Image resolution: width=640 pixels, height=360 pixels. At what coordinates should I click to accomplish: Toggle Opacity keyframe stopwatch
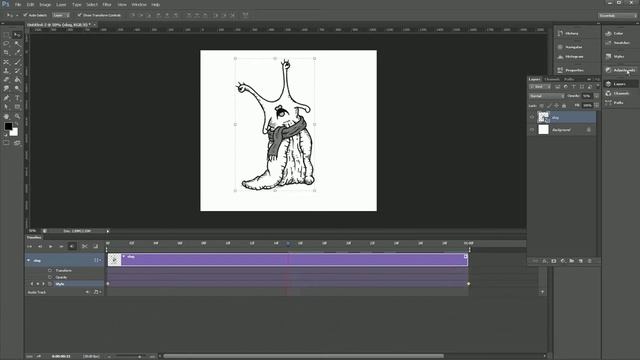click(50, 277)
